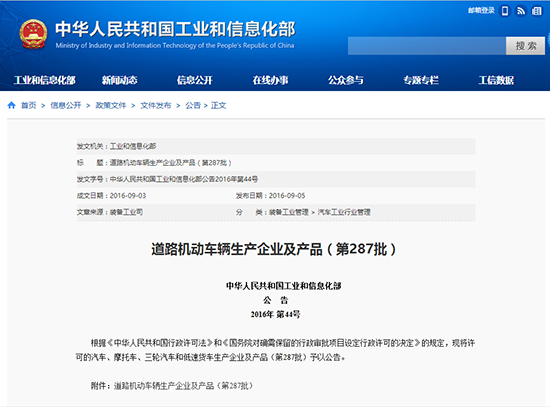
Task: Click the bold 中华人民共和国工业和信息化部 heading in article
Action: (x=284, y=286)
